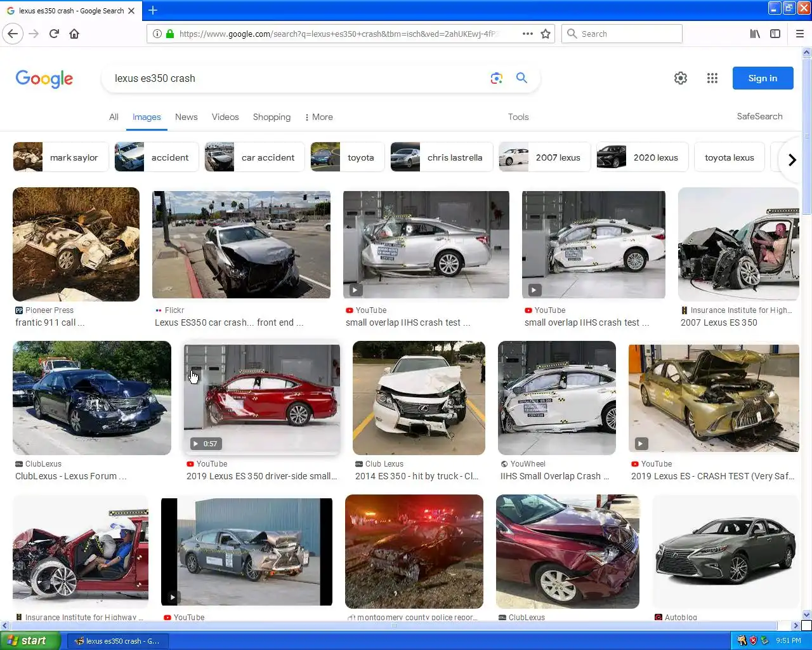The width and height of the screenshot is (812, 650).
Task: Filter by chris lastrella chip
Action: tap(442, 157)
